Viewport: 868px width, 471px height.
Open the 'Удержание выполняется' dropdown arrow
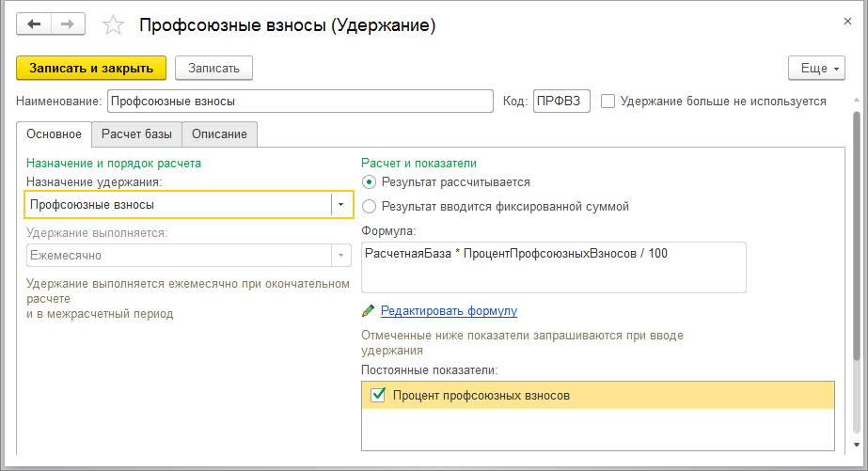(340, 255)
